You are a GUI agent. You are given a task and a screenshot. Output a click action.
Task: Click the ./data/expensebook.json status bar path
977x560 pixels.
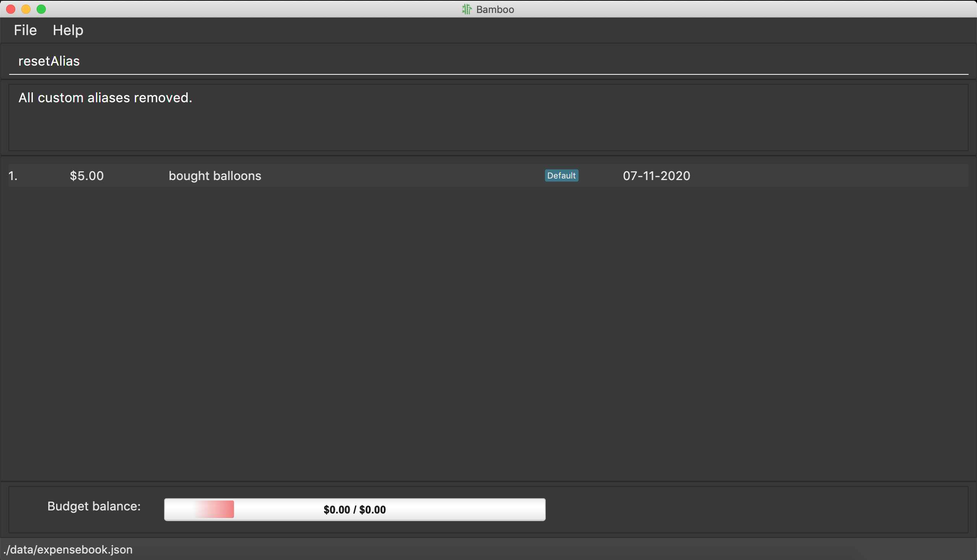coord(68,549)
